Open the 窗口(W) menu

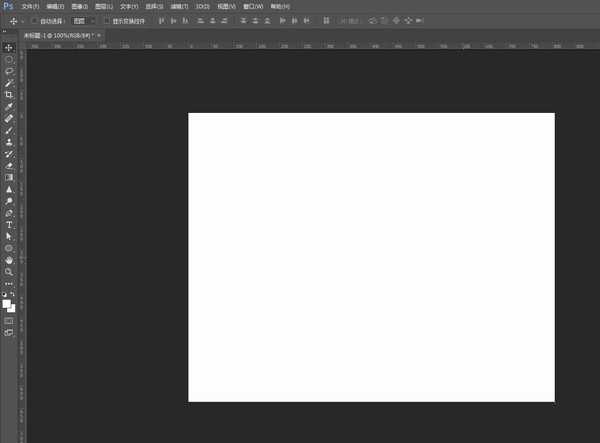[253, 7]
